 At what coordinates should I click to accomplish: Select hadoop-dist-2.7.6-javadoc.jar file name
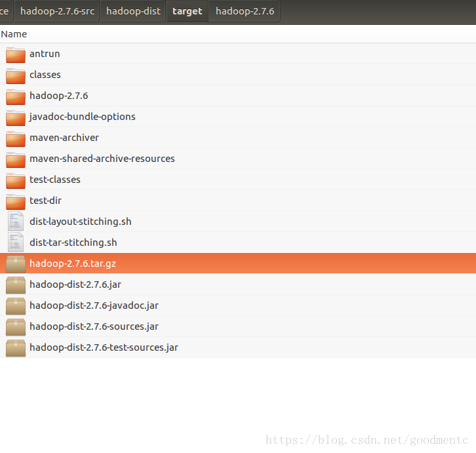coord(94,305)
